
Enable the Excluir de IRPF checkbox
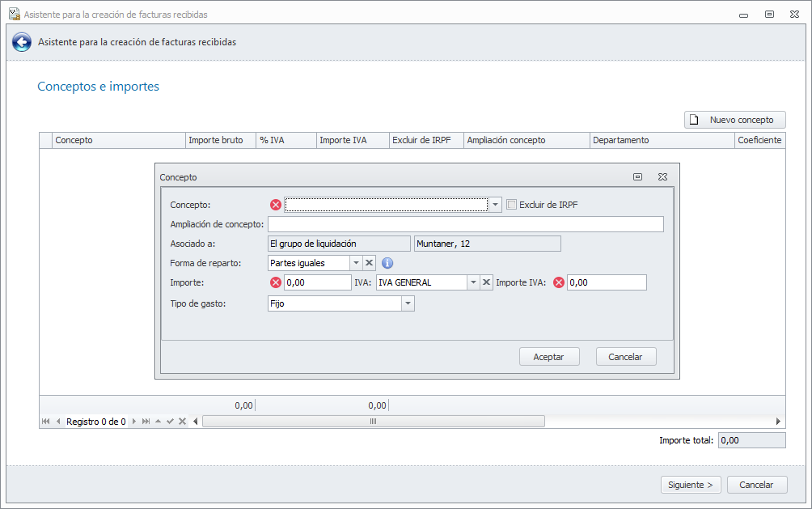(x=511, y=205)
